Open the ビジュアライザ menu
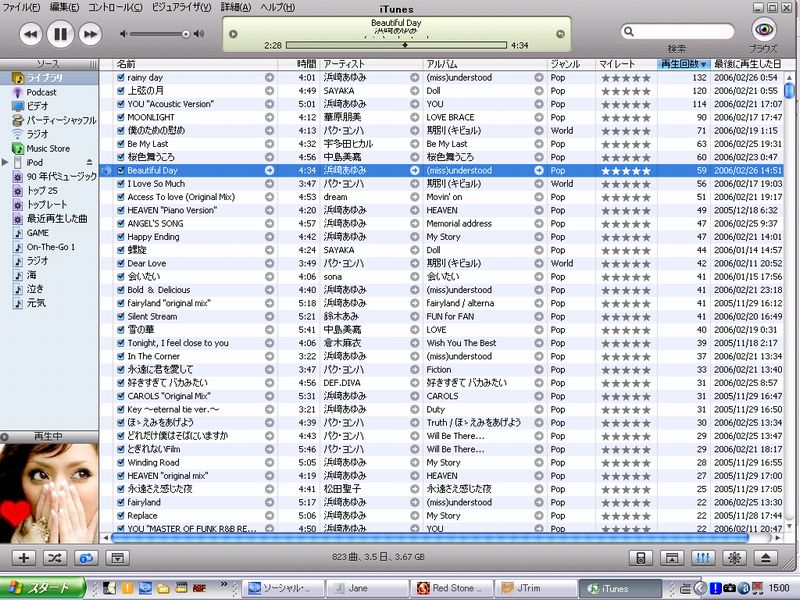 point(181,8)
